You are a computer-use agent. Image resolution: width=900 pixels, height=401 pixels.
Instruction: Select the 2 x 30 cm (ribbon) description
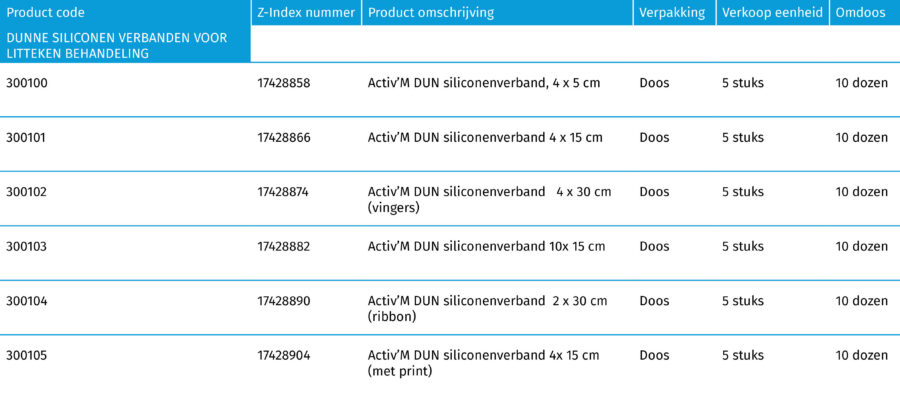tap(487, 308)
